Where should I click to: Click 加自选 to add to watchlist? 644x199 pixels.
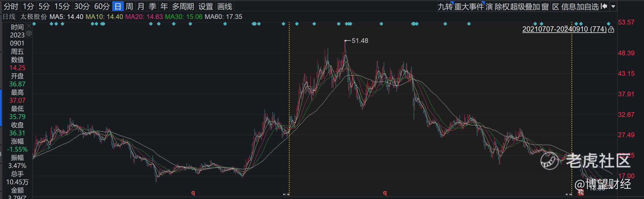point(588,7)
